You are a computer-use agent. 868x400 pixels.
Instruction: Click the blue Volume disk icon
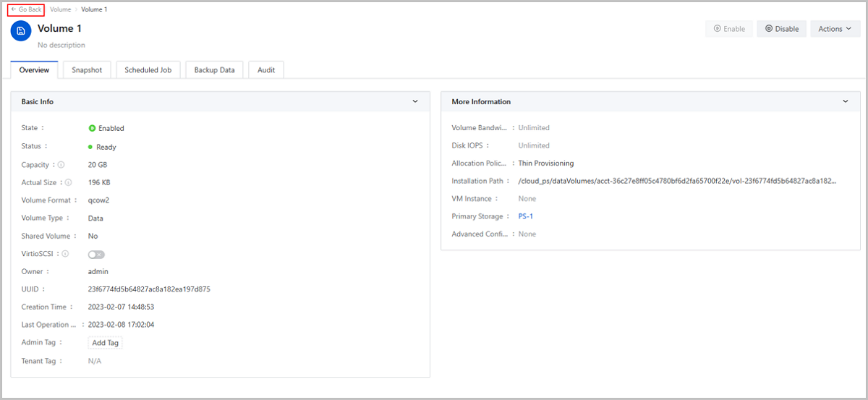[21, 30]
